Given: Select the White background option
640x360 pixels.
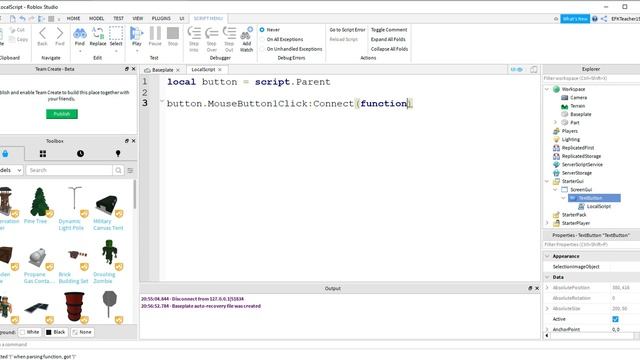Looking at the screenshot, I should pos(30,332).
